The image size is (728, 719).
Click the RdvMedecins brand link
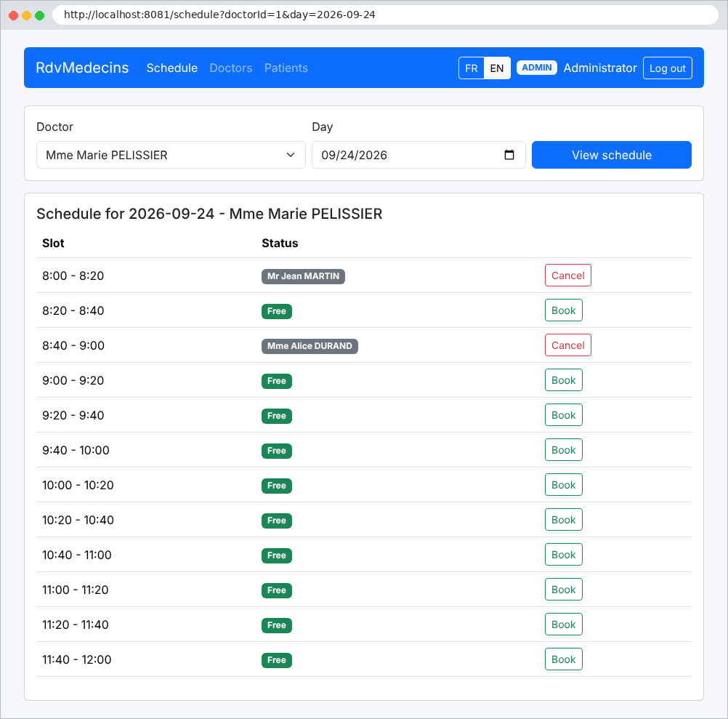point(82,68)
